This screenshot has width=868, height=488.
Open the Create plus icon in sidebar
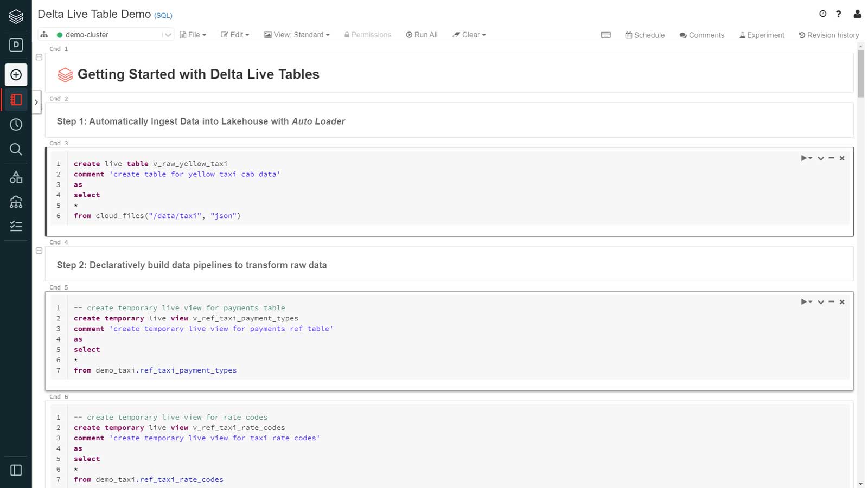[16, 75]
